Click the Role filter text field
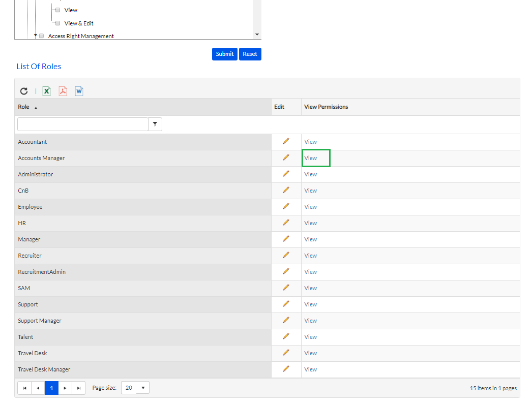Image resolution: width=532 pixels, height=407 pixels. 82,124
